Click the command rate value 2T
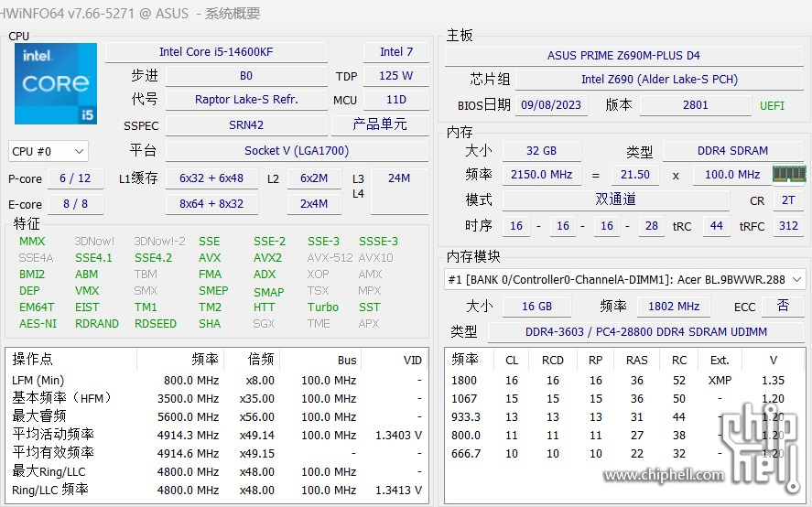The width and height of the screenshot is (812, 507). (788, 200)
